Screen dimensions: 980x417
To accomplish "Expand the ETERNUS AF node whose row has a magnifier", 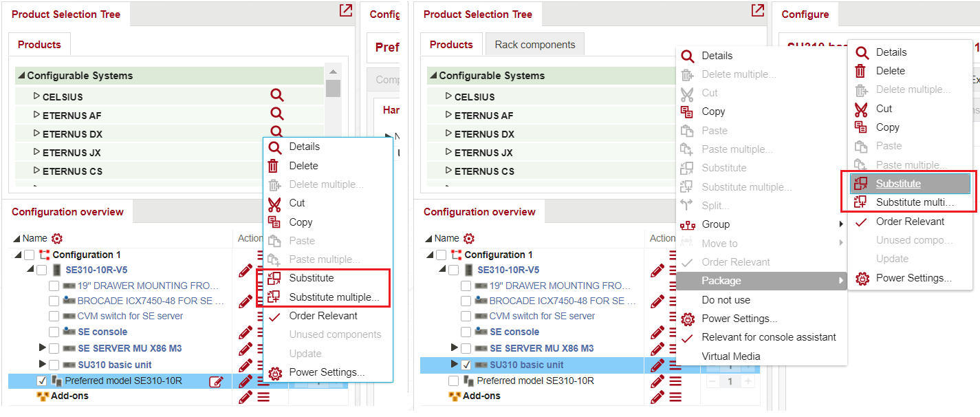I will 36,114.
